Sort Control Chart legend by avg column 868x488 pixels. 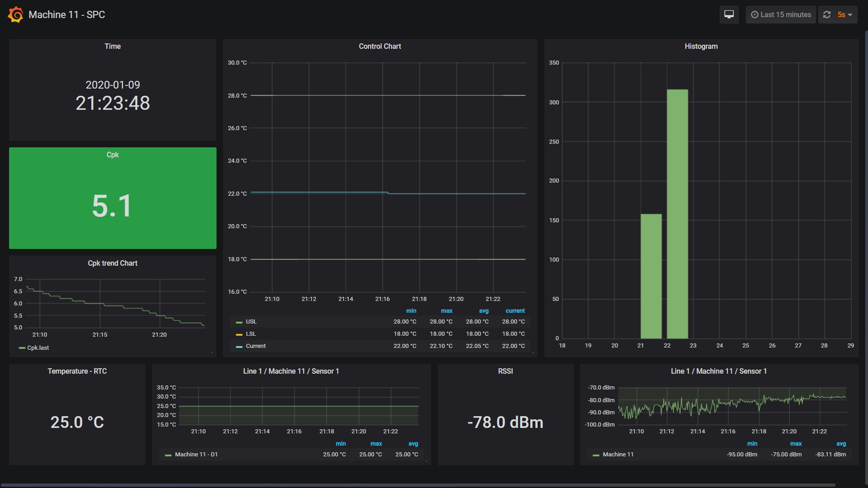tap(484, 311)
